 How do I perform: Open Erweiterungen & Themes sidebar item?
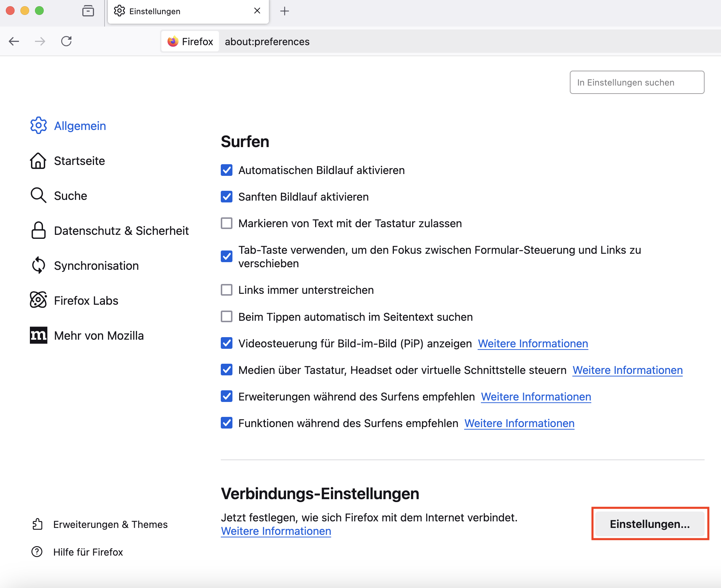pos(110,524)
